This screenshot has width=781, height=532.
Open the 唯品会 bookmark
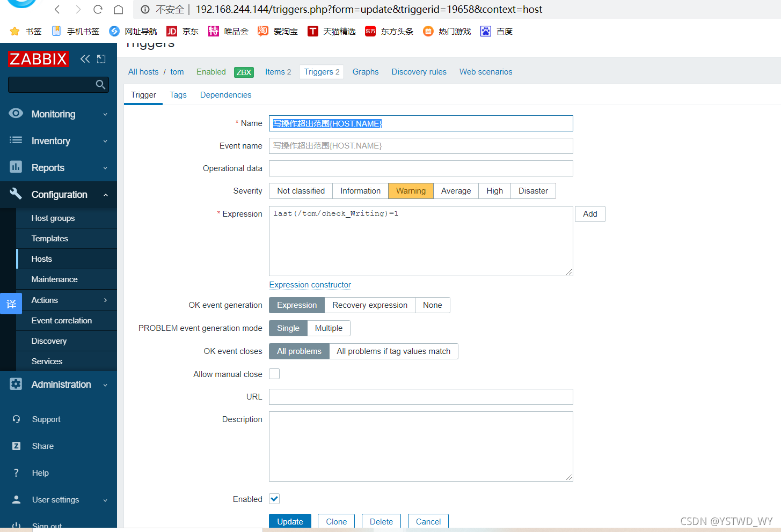(229, 31)
